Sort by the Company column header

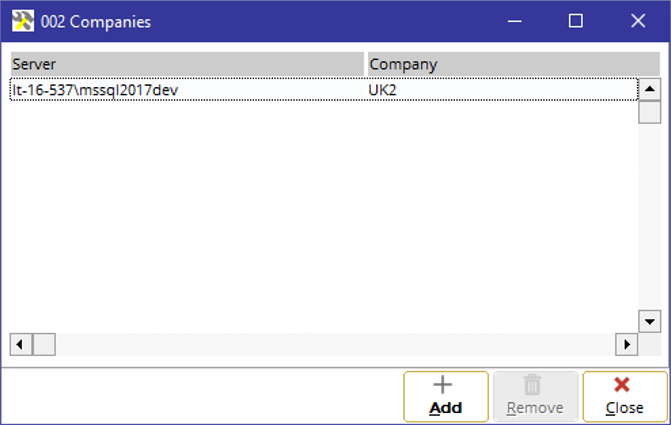click(x=514, y=64)
